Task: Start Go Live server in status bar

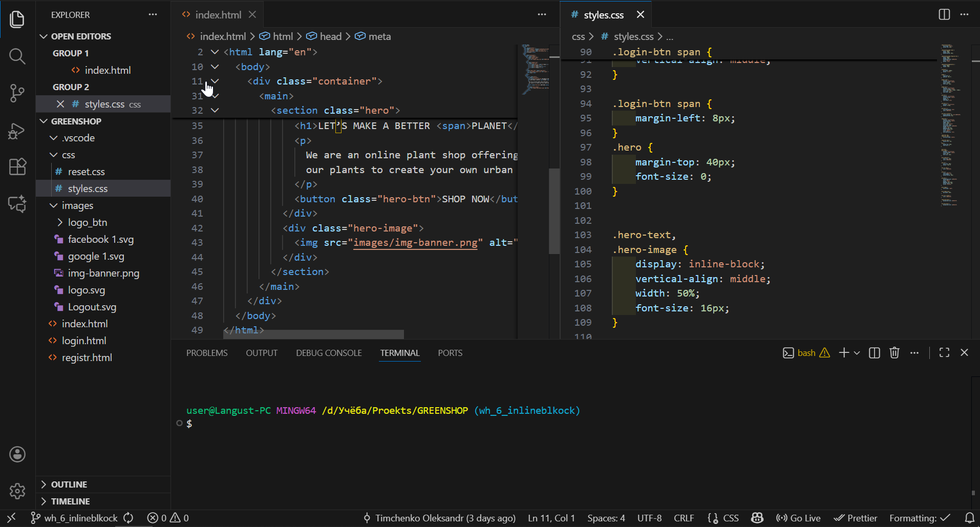Action: click(x=798, y=518)
